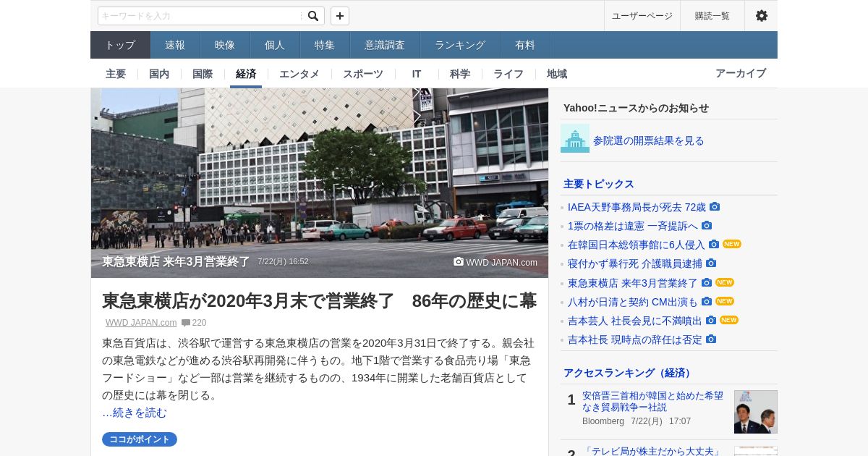The image size is (868, 456).
Task: Select 主要 category
Action: (116, 74)
